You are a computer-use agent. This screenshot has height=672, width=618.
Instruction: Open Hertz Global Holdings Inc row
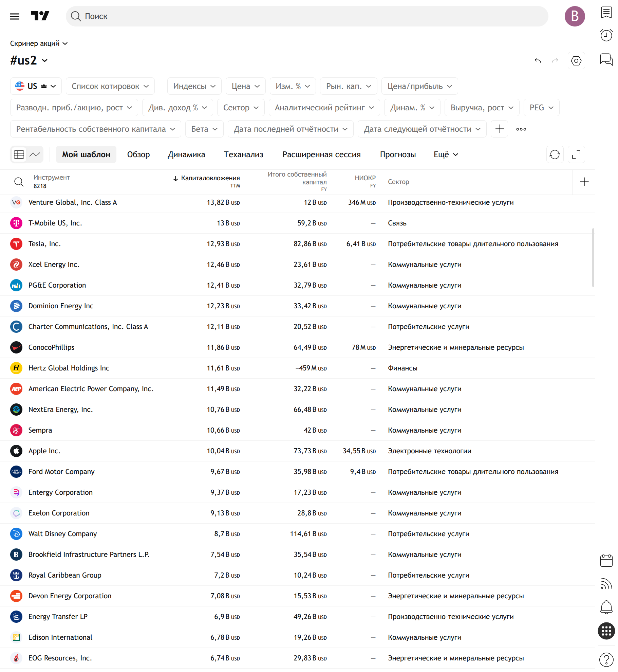click(x=297, y=368)
